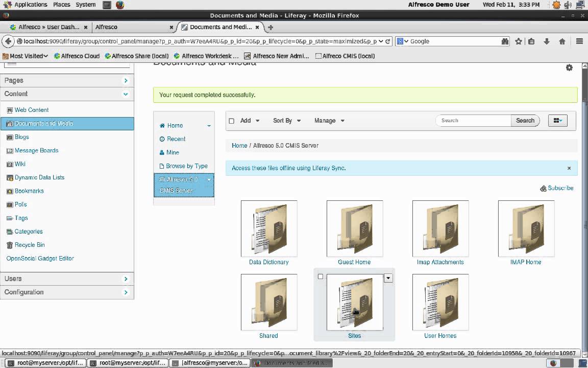This screenshot has height=368, width=588.
Task: Open Data Dictionary folder thumbnail
Action: [269, 228]
